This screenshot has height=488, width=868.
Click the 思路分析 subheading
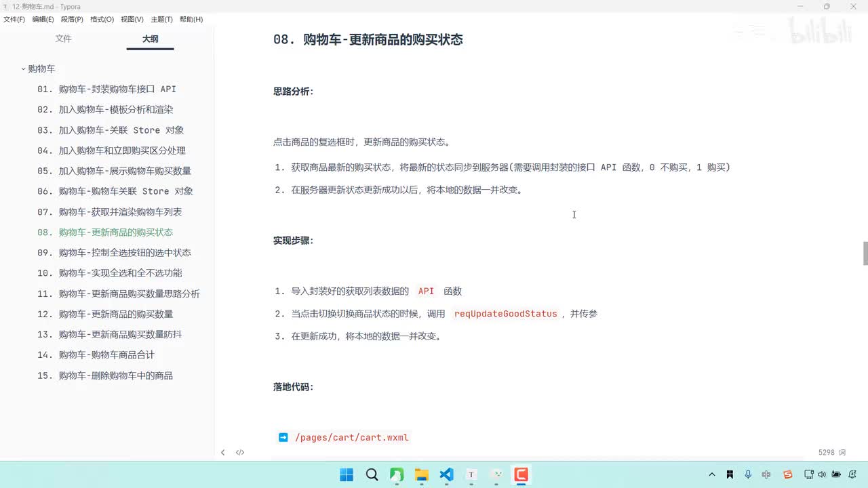294,91
